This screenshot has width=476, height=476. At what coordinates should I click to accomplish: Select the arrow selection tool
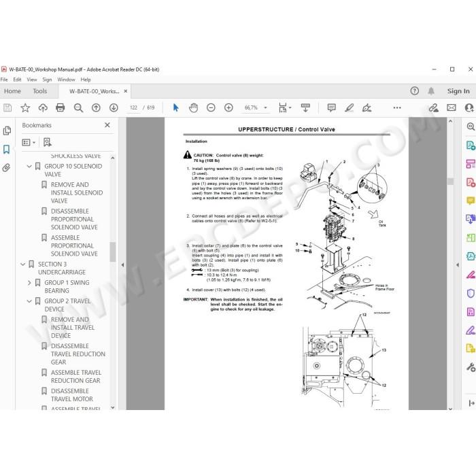[x=175, y=107]
